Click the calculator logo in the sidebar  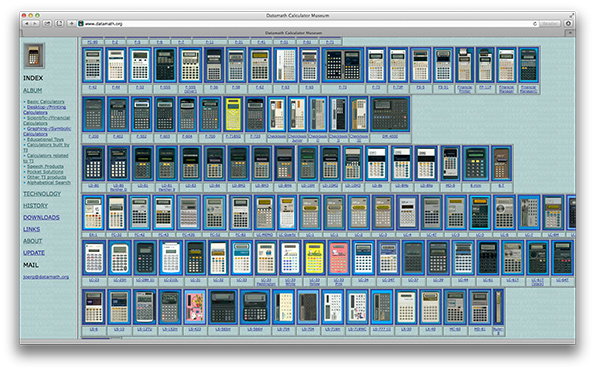34,56
